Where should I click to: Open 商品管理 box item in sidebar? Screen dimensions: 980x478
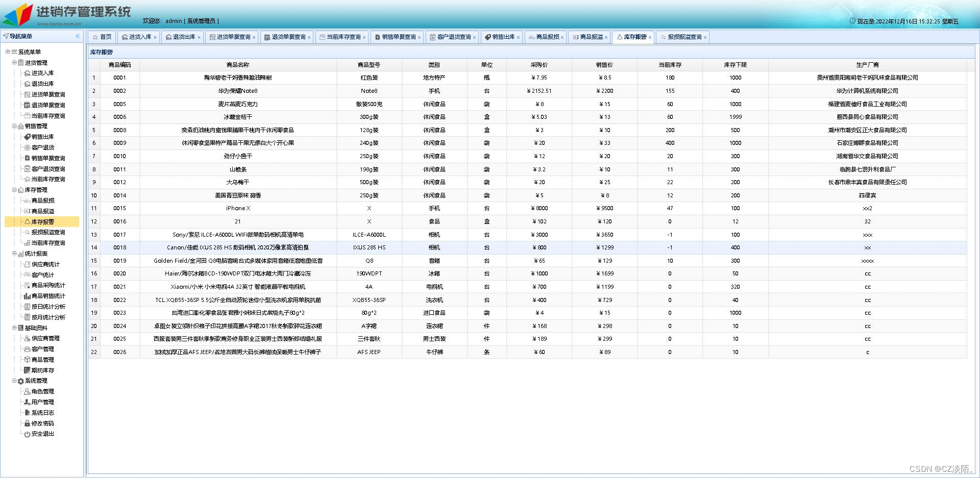42,360
